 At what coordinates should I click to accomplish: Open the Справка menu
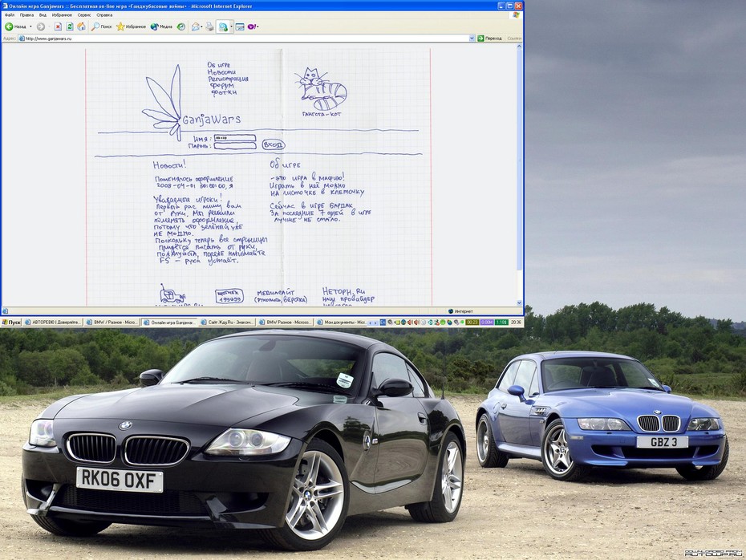point(104,15)
